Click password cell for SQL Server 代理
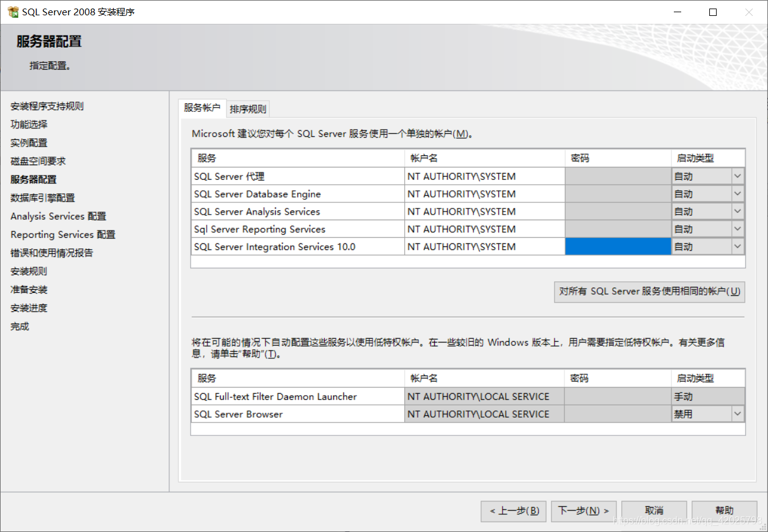Screen dimensions: 768x532 (x=618, y=176)
